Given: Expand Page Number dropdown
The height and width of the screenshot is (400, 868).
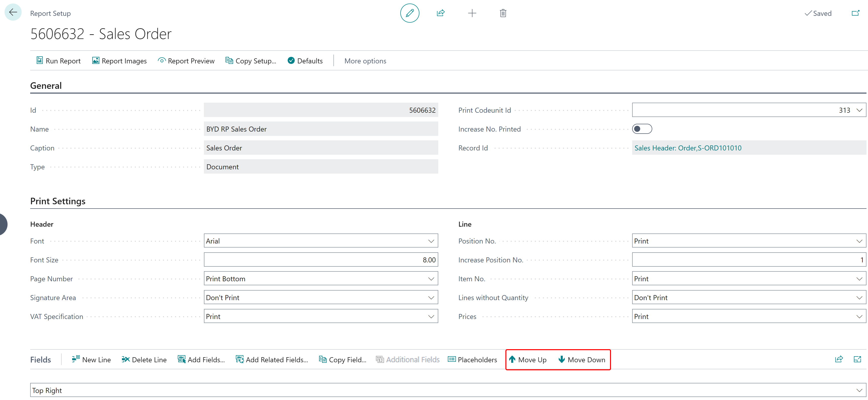Looking at the screenshot, I should pos(431,279).
